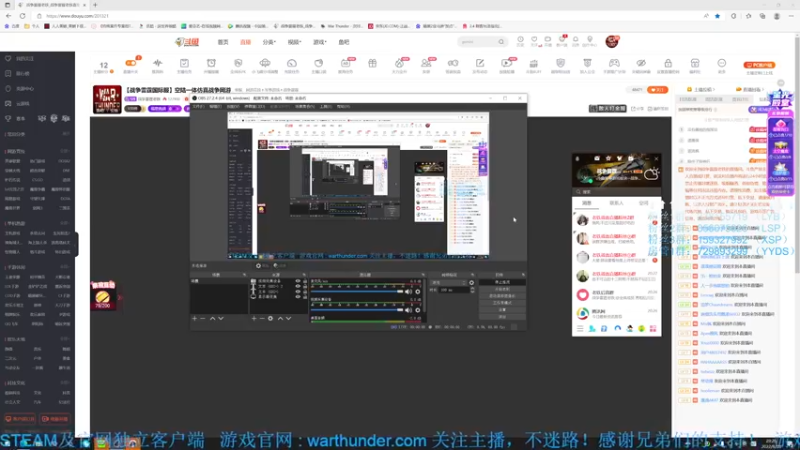Toggle visibility of 视频采集设备 source in OBS
800x450 pixels.
pos(298,281)
